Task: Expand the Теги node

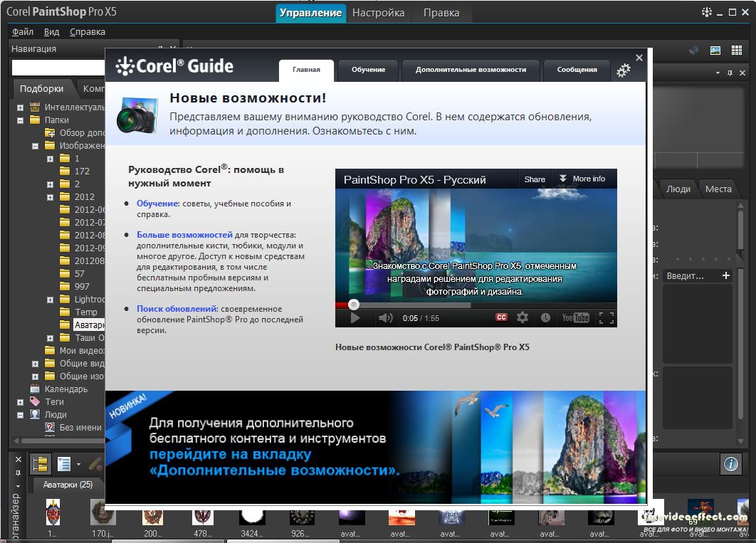Action: tap(20, 402)
